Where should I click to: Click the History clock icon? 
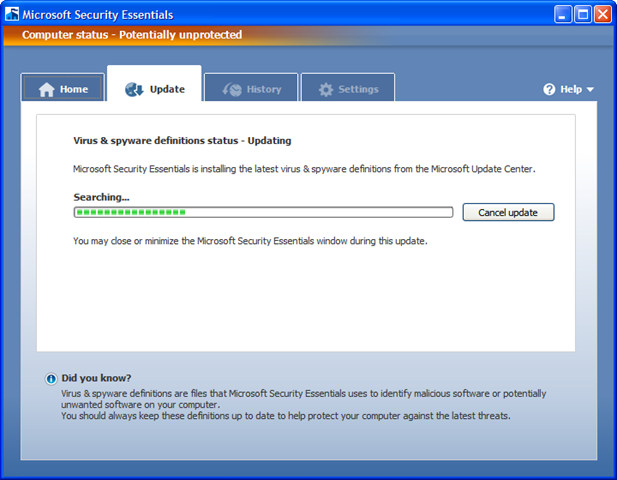pyautogui.click(x=232, y=89)
